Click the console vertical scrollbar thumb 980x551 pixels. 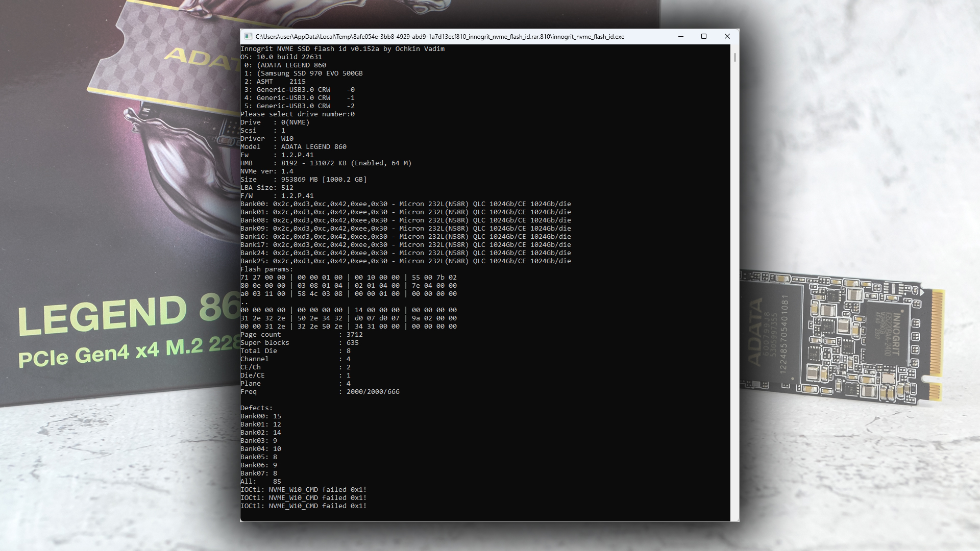735,57
